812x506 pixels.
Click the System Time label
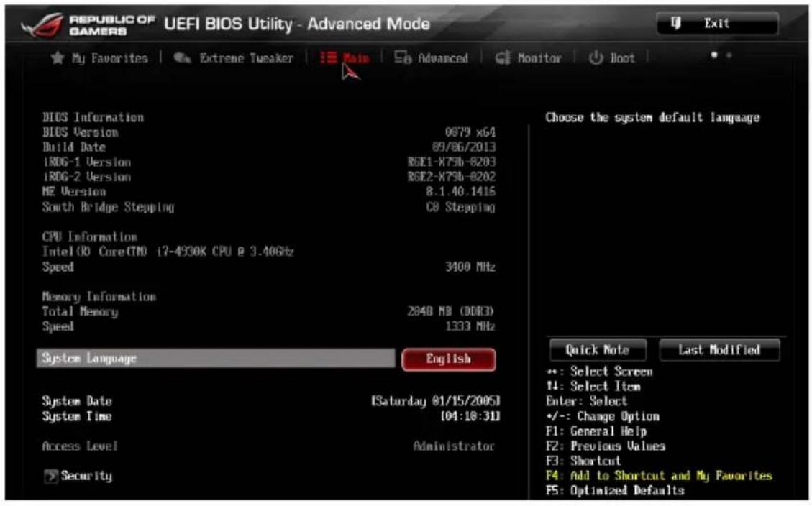(77, 416)
